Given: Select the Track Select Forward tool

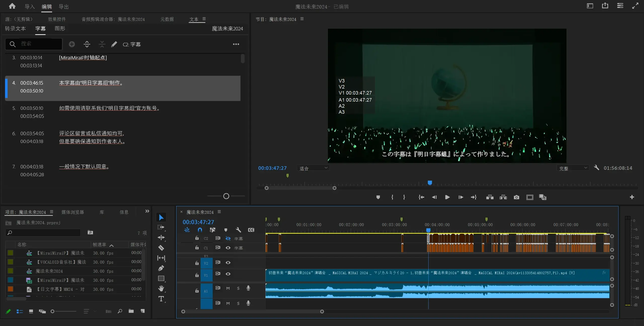Looking at the screenshot, I should [x=161, y=227].
